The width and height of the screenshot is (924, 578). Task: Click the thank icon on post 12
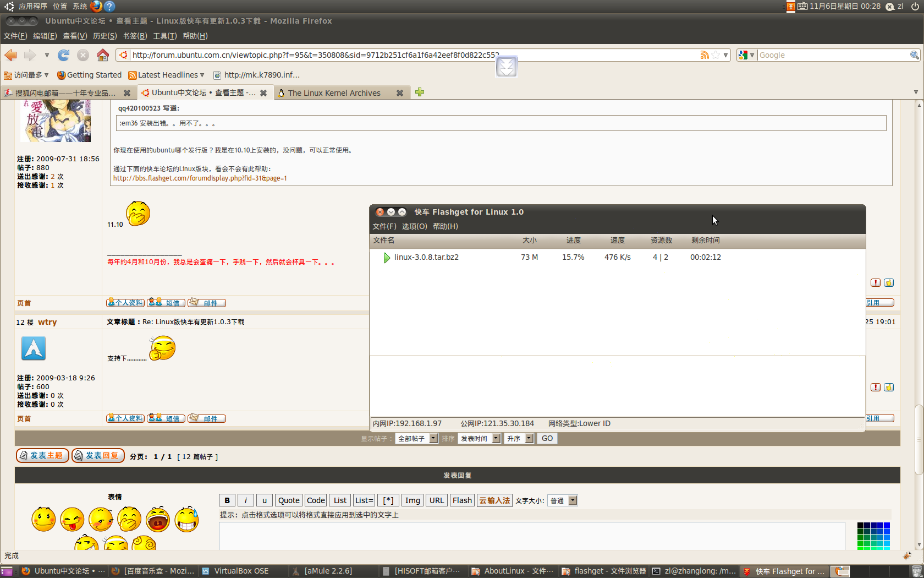(889, 388)
